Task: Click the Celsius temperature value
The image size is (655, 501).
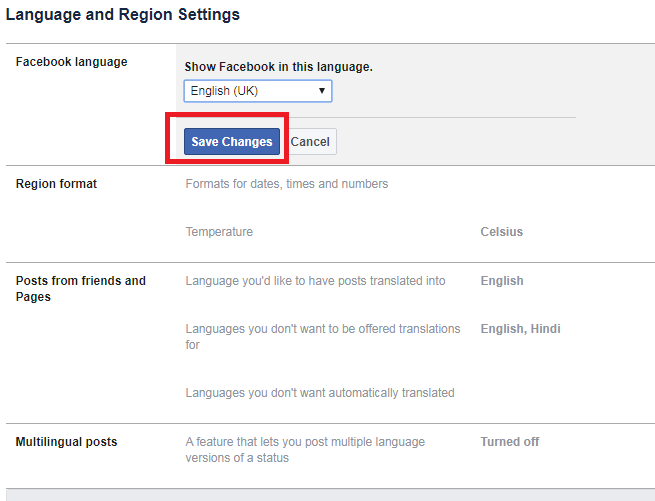Action: [x=502, y=232]
